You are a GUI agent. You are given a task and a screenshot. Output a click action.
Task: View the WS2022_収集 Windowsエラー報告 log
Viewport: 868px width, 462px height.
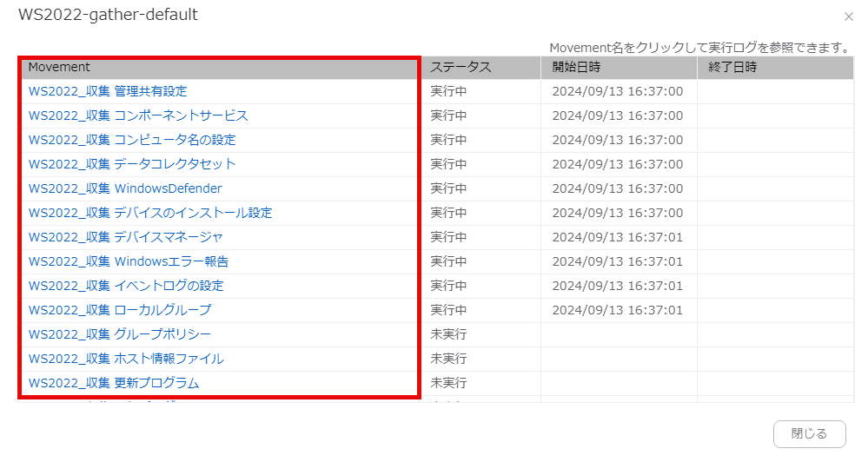[129, 261]
